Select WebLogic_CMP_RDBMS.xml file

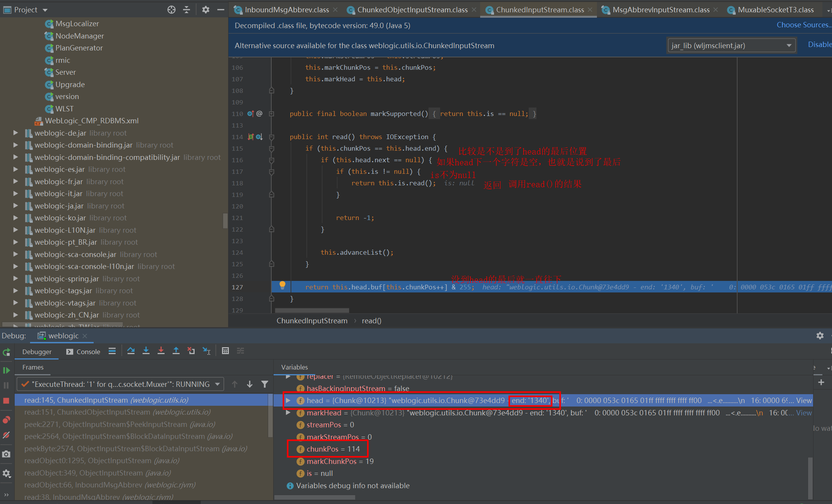[x=92, y=121]
